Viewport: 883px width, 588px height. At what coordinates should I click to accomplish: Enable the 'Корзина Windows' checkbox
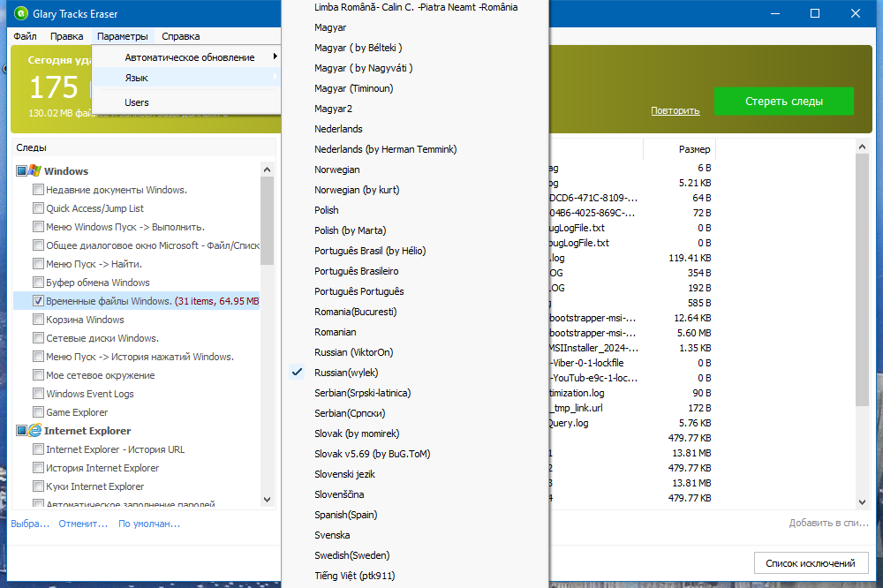coord(38,320)
